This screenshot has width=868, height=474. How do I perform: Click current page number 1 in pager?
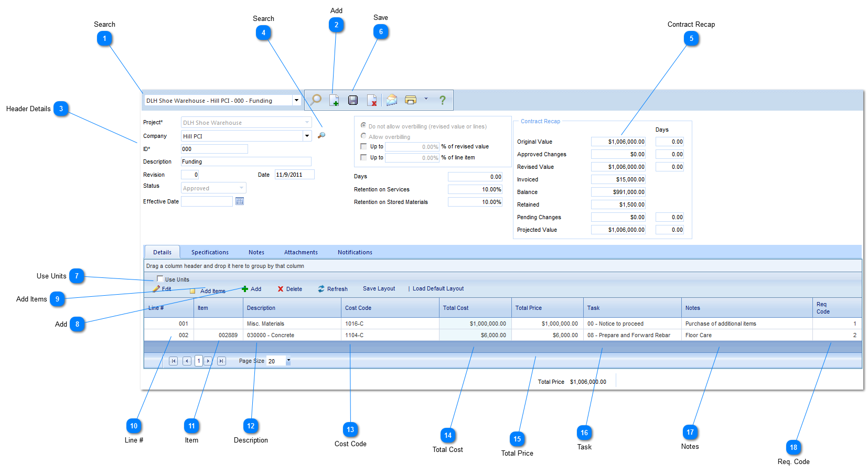198,361
